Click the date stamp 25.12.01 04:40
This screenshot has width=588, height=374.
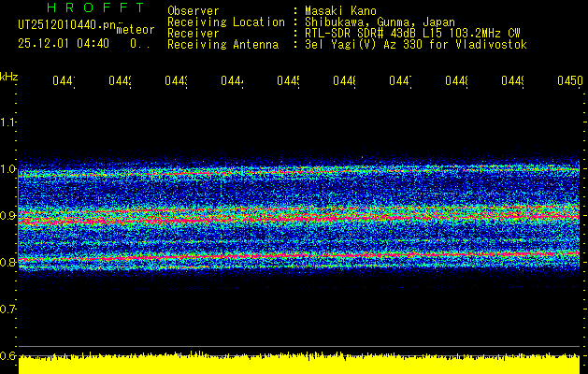point(64,44)
